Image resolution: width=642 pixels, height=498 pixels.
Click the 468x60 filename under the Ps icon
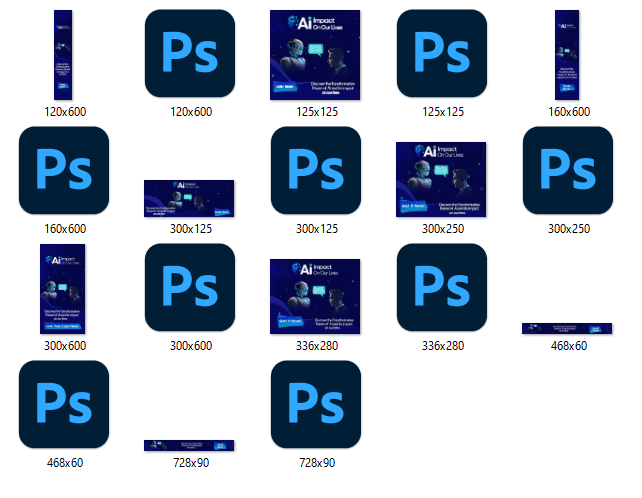[65, 463]
